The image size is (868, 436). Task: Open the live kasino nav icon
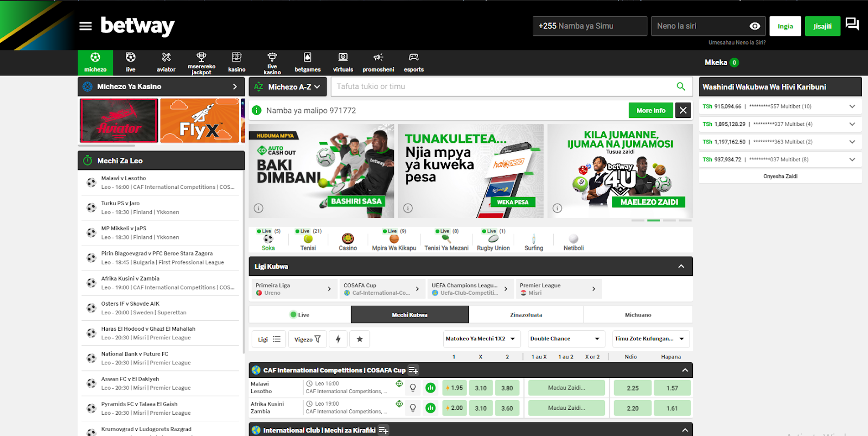[272, 62]
